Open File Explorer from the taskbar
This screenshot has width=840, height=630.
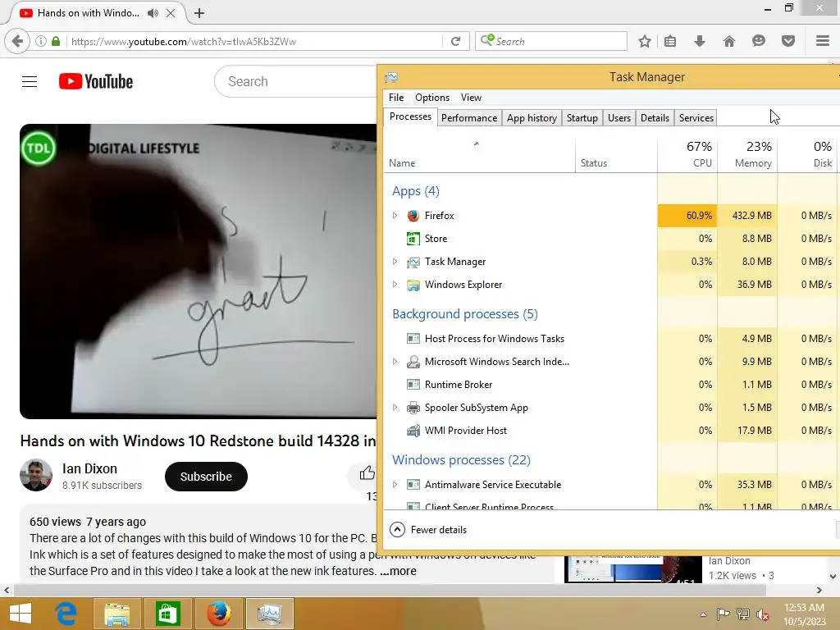tap(116, 614)
